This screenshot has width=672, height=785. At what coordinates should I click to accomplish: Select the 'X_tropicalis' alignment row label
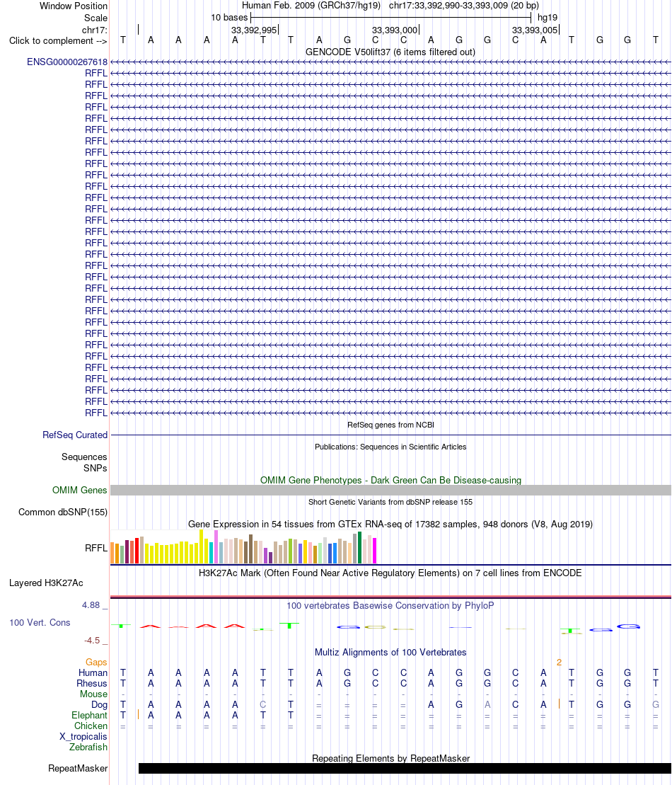coord(83,736)
